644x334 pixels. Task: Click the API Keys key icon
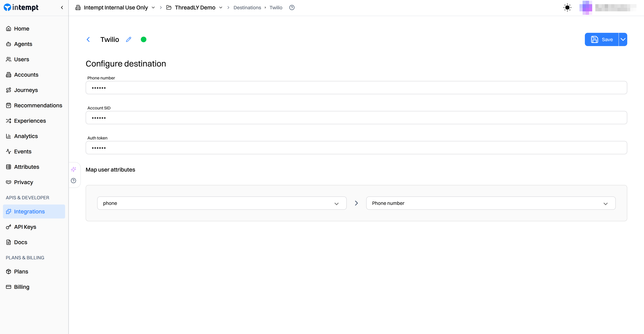[x=9, y=227]
